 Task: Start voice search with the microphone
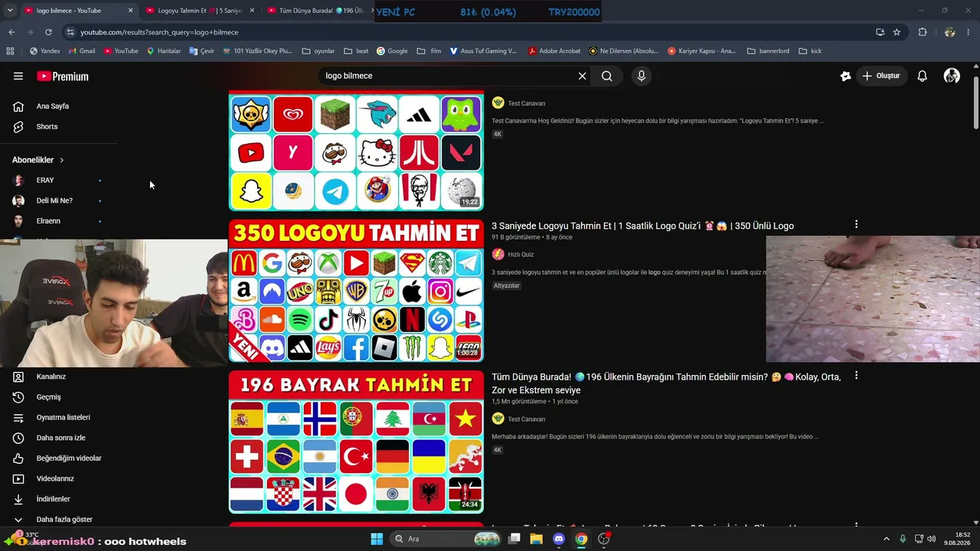pos(642,76)
